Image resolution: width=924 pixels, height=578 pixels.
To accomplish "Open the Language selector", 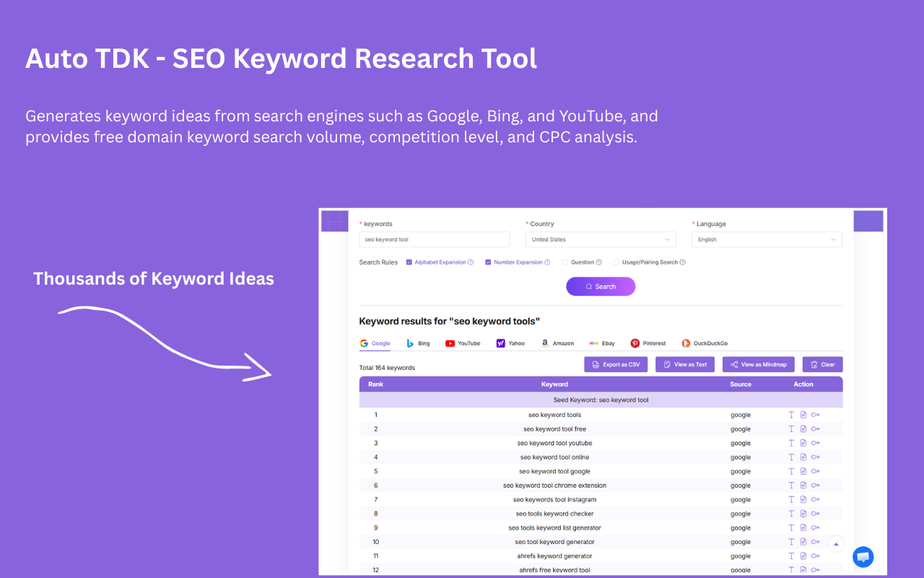I will coord(767,238).
